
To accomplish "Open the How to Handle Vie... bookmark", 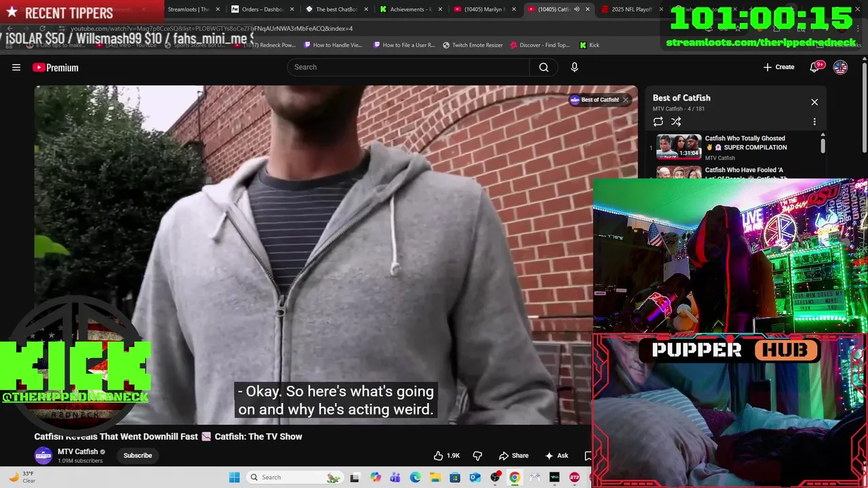I will click(x=333, y=45).
